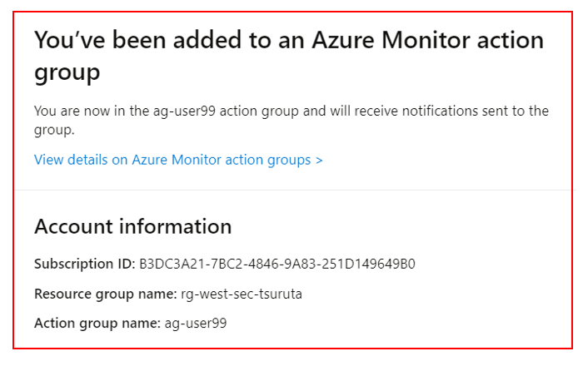Click the main heading about Azure Monitor action group

[289, 57]
